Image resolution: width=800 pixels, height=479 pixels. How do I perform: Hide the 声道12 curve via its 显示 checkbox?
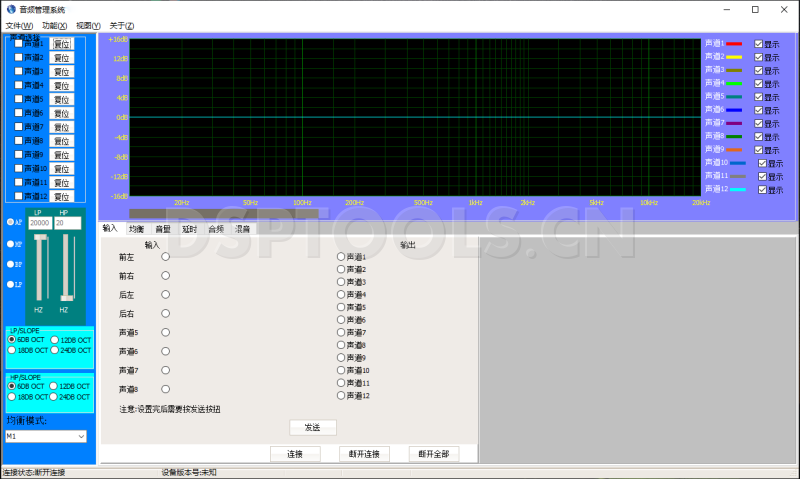pyautogui.click(x=762, y=189)
